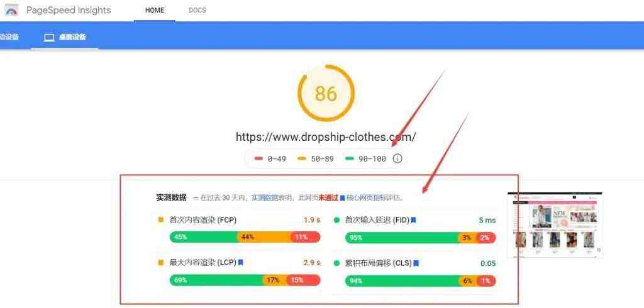The height and width of the screenshot is (308, 644).
Task: Click bookmark icon next to FID label
Action: pos(414,221)
